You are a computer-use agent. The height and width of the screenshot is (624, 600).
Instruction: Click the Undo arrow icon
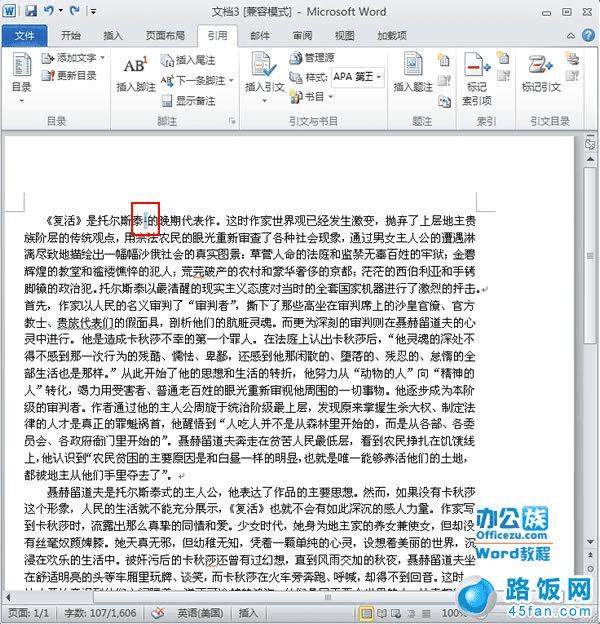(49, 11)
